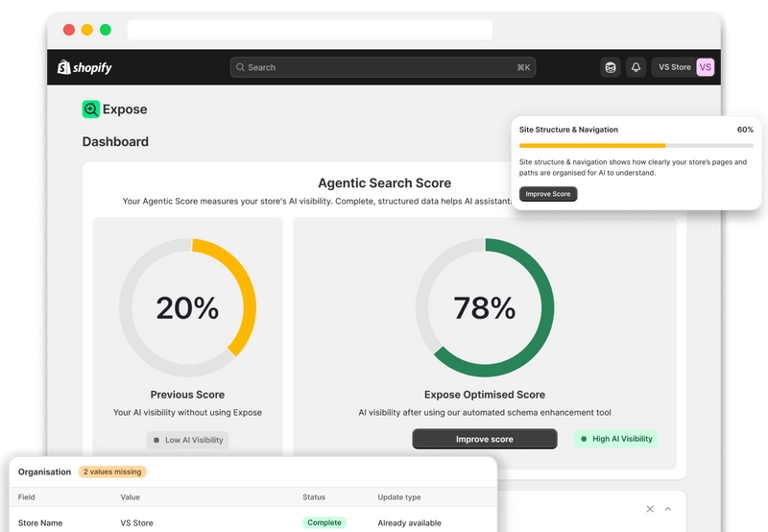Image resolution: width=768 pixels, height=532 pixels.
Task: Click the 78% optimised score ring
Action: [485, 307]
